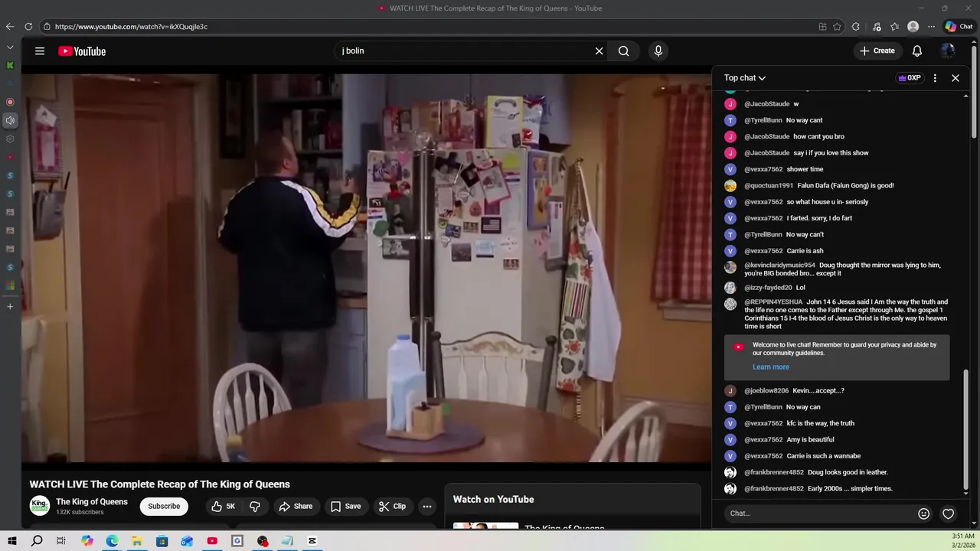Send a heart reaction in chat

tap(948, 514)
